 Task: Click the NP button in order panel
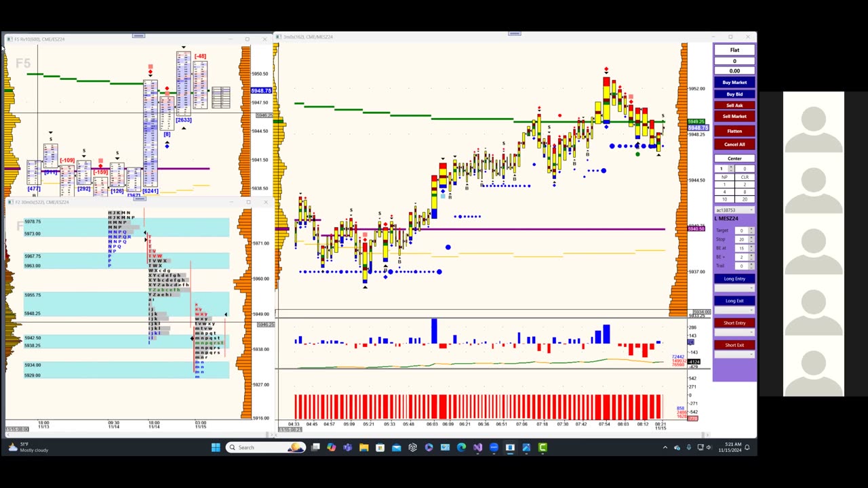point(724,177)
